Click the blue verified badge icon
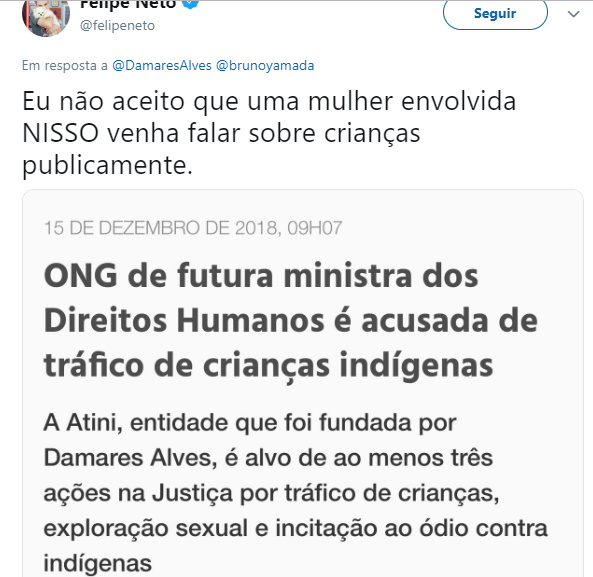593x577 pixels. (x=190, y=4)
